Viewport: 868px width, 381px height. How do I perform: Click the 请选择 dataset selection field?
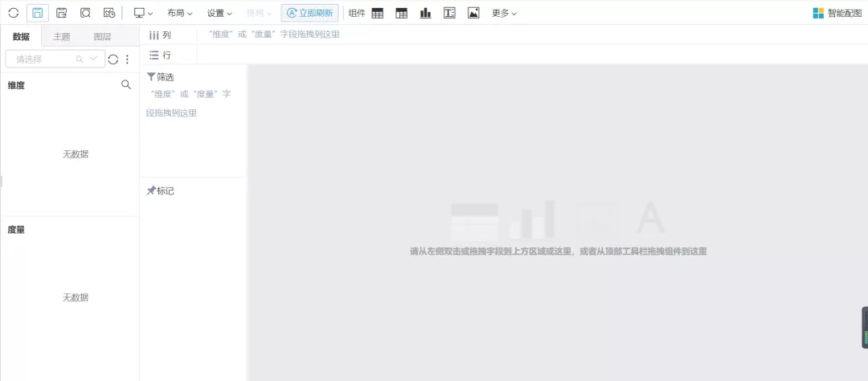55,59
